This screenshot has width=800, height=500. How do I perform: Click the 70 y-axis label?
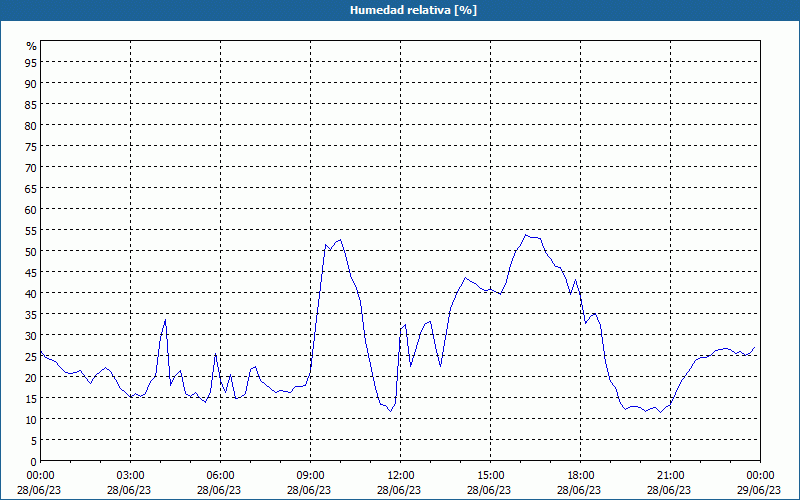click(x=31, y=167)
